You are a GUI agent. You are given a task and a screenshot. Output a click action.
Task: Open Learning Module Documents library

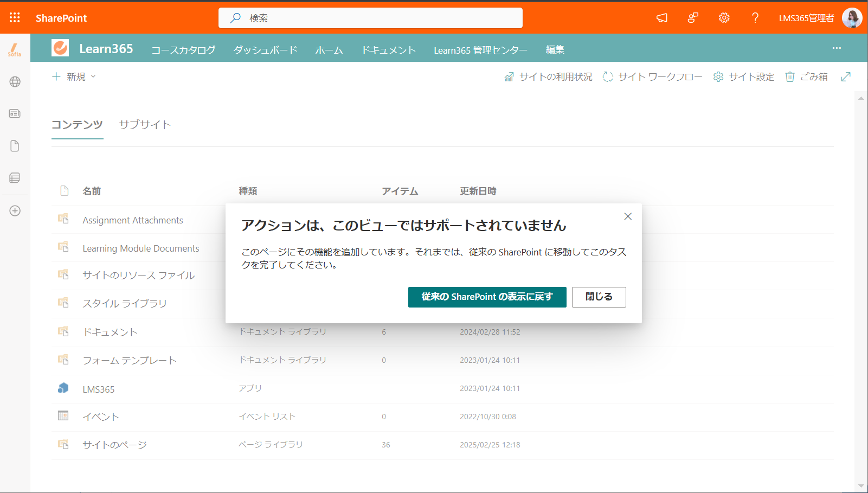point(141,248)
